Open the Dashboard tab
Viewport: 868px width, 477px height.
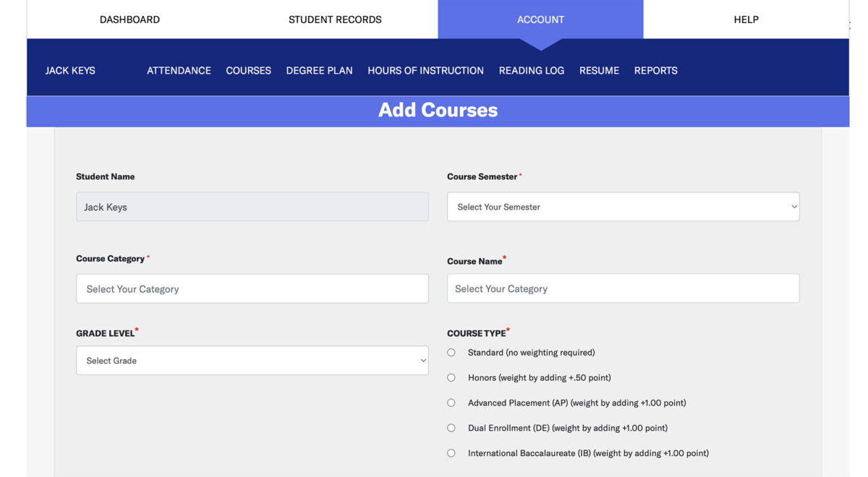[129, 20]
